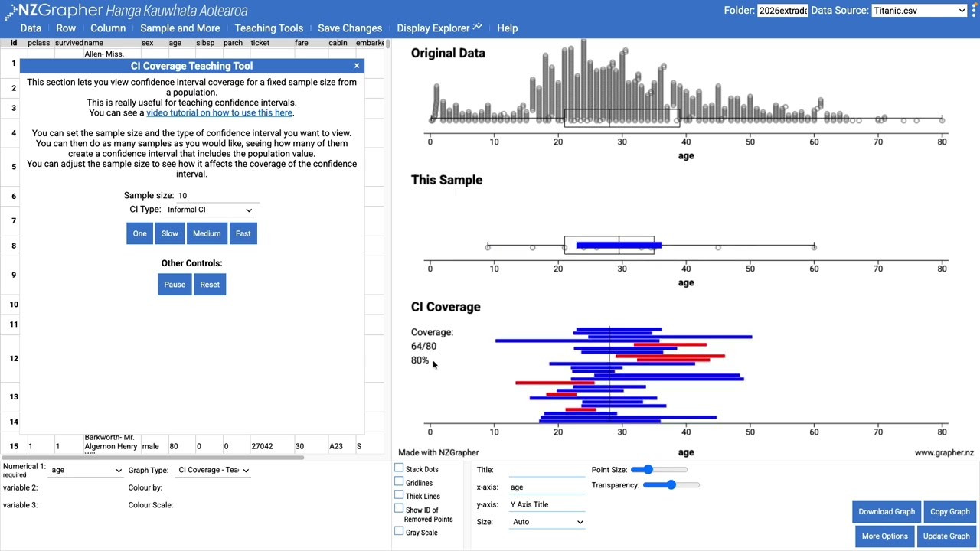Open the Teaching Tools menu
The width and height of the screenshot is (980, 551).
click(x=269, y=28)
